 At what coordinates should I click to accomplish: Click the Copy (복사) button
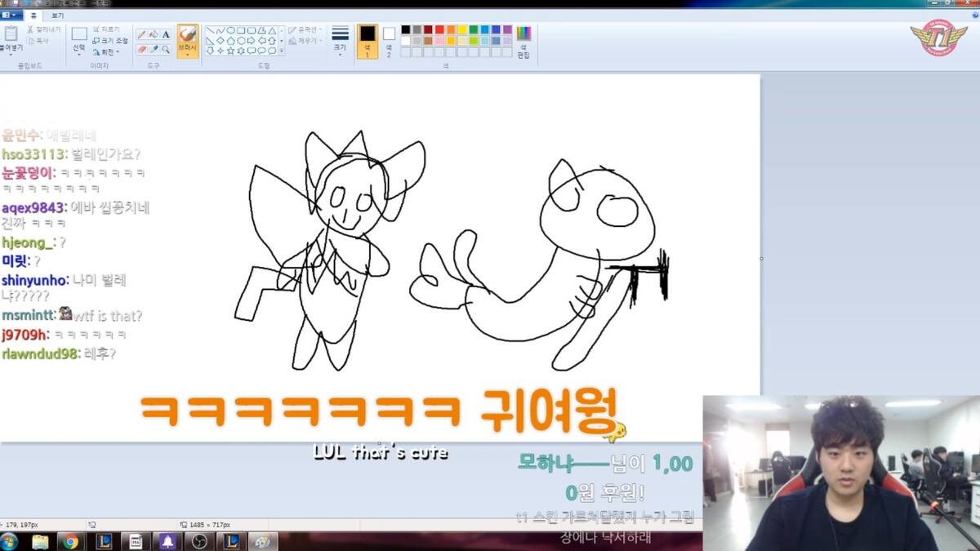click(39, 41)
